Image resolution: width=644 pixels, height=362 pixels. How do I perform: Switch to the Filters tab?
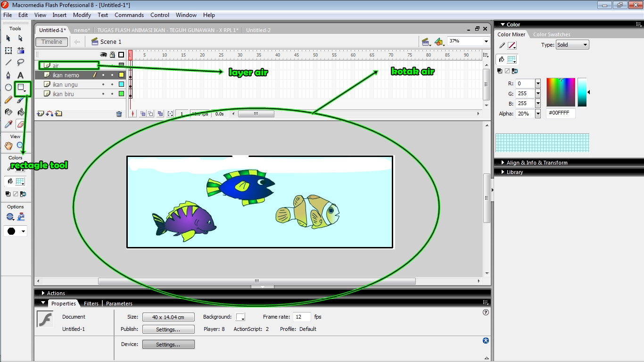point(91,304)
